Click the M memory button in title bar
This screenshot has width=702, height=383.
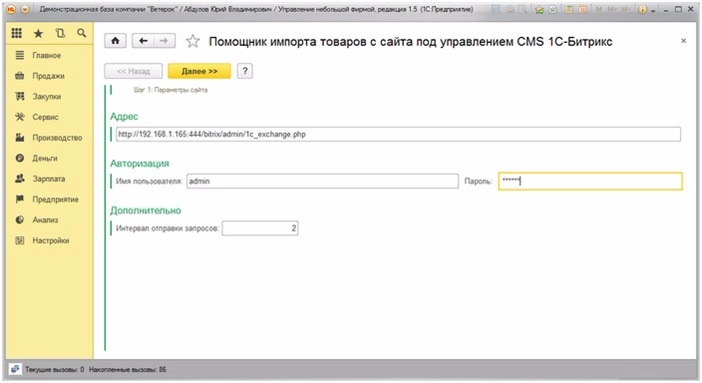click(x=599, y=9)
